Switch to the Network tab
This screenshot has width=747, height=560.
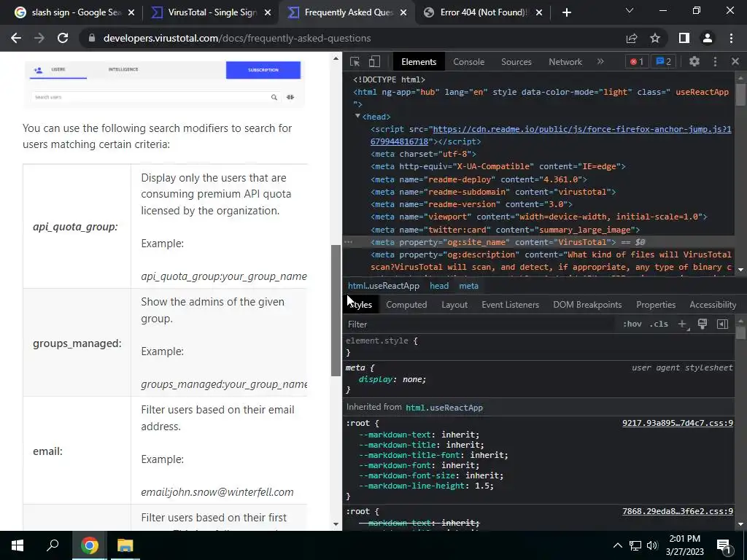tap(565, 62)
